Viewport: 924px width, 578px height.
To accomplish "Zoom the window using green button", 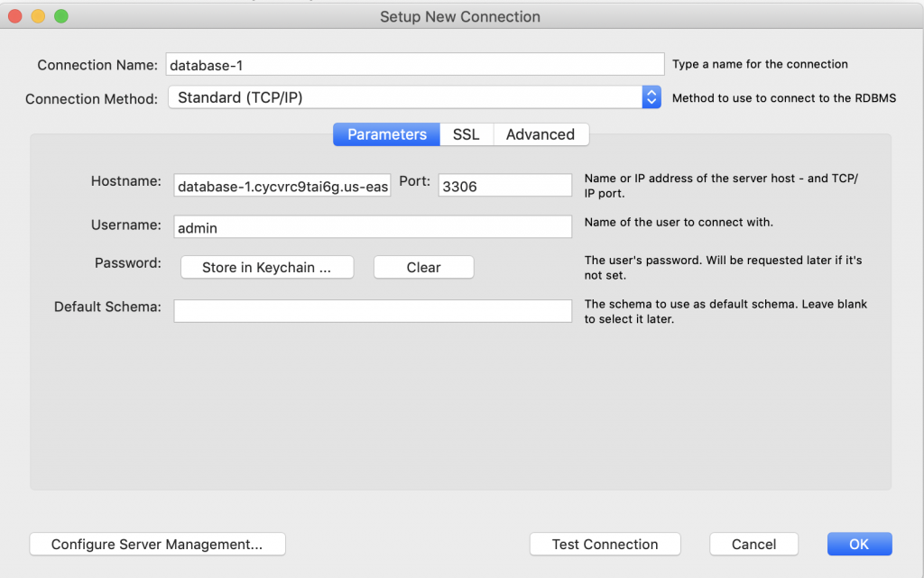I will [61, 16].
